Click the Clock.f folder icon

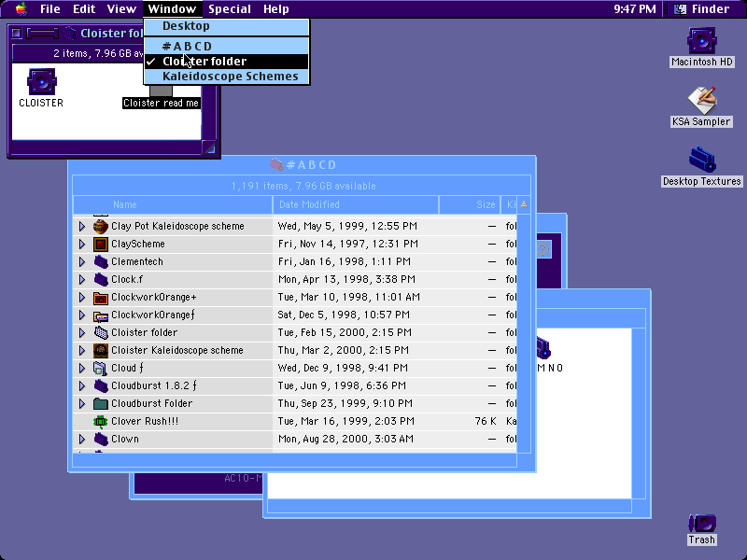click(x=101, y=279)
